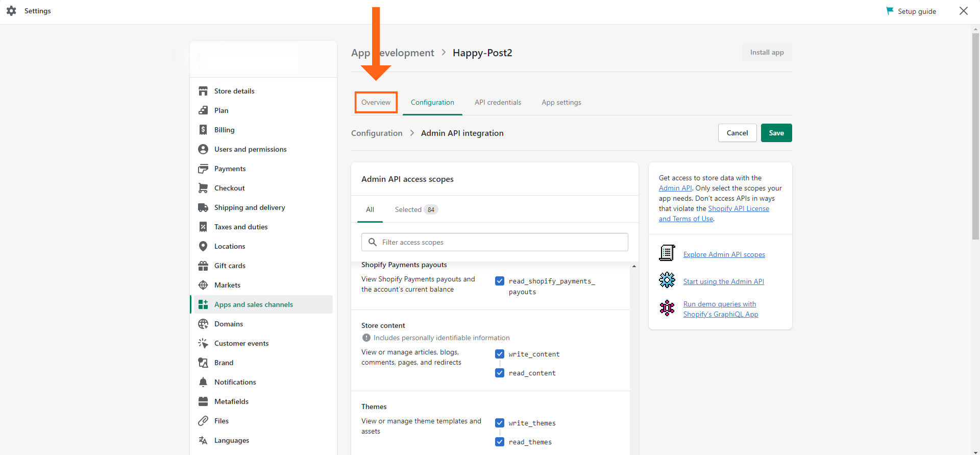Open the Explore Admin API scopes link
The width and height of the screenshot is (980, 455).
click(724, 254)
